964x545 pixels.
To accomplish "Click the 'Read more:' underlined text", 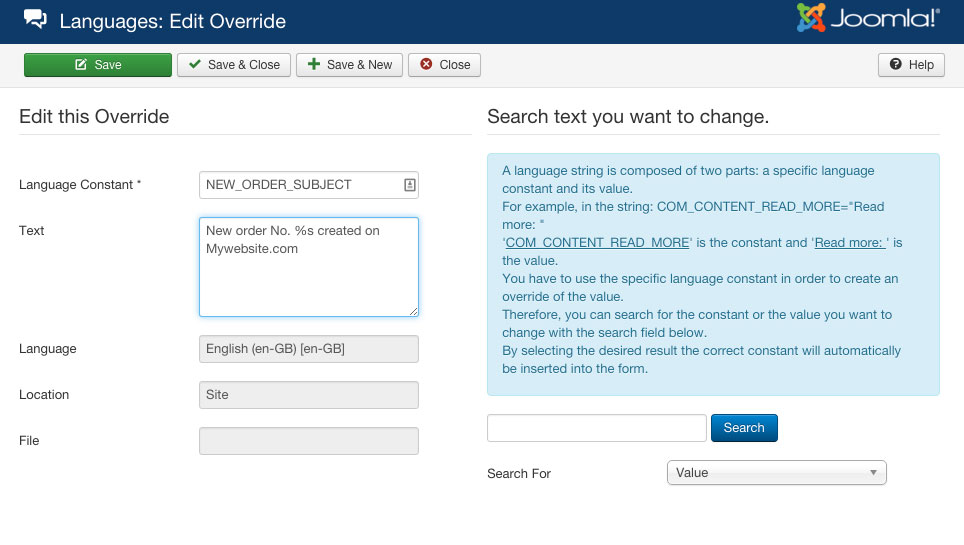I will [850, 242].
